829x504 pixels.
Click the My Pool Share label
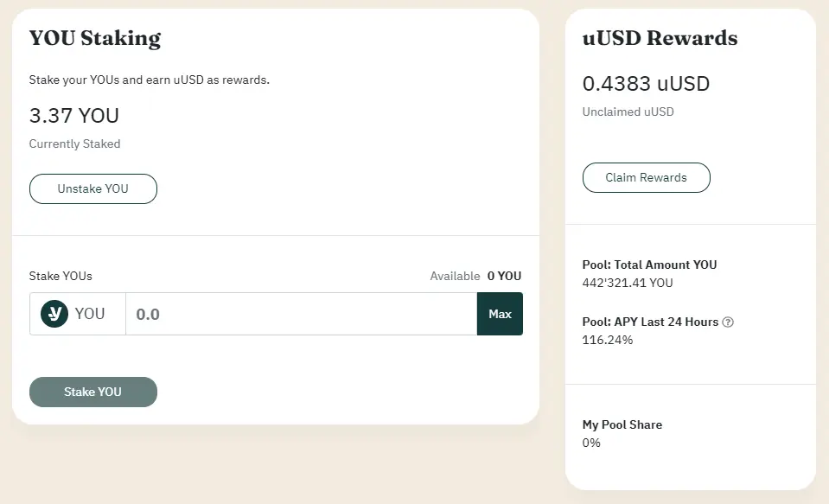[622, 424]
